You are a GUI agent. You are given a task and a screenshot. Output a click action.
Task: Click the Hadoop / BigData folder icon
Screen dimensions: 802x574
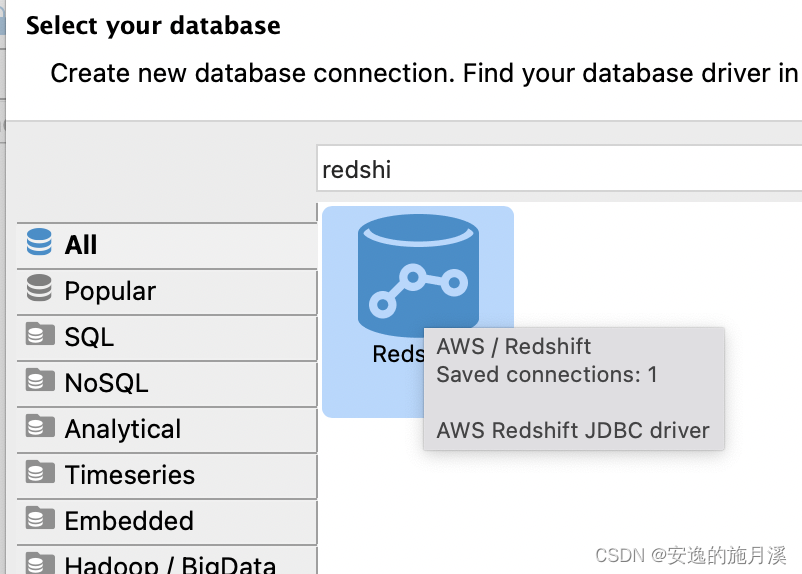[x=39, y=563]
